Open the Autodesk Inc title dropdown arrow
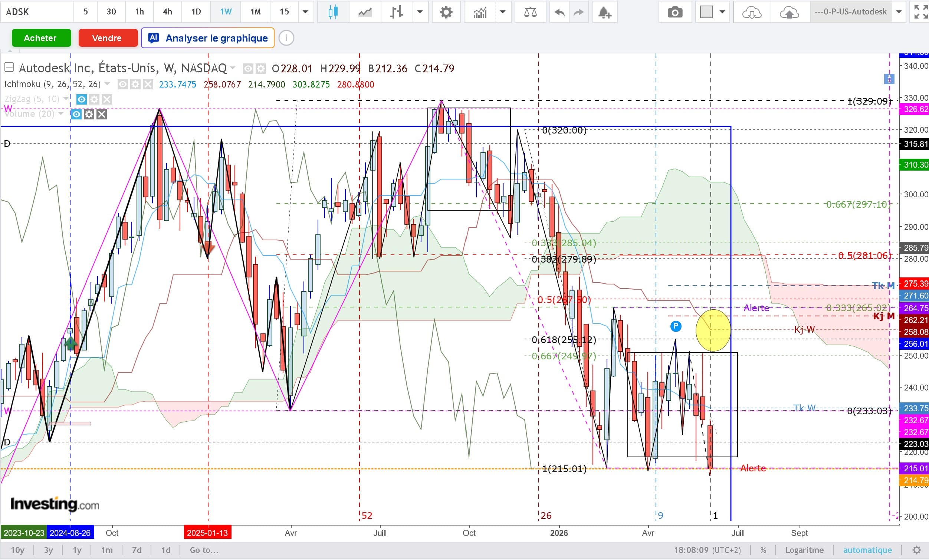The image size is (929, 560). [233, 68]
